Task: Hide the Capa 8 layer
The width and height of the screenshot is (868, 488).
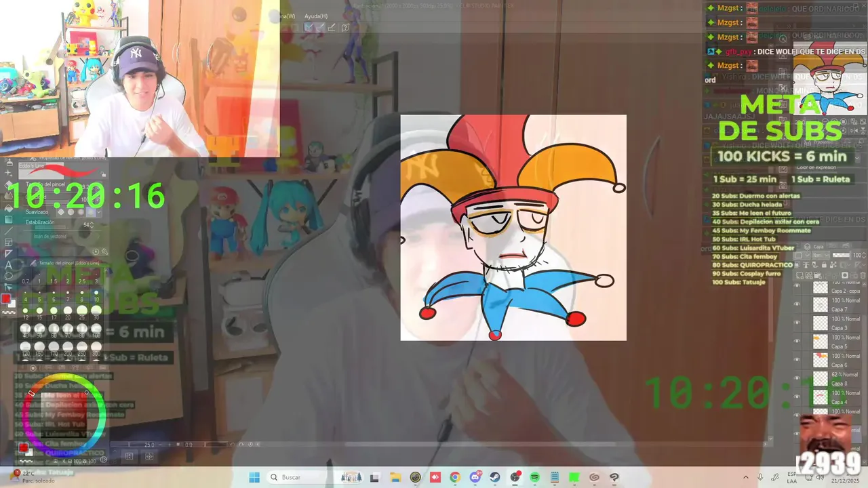Action: (x=797, y=379)
